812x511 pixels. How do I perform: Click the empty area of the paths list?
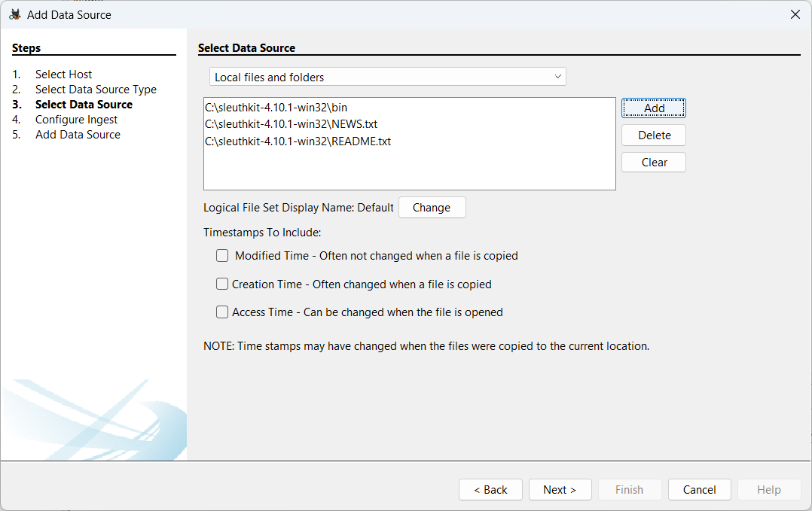click(x=409, y=169)
